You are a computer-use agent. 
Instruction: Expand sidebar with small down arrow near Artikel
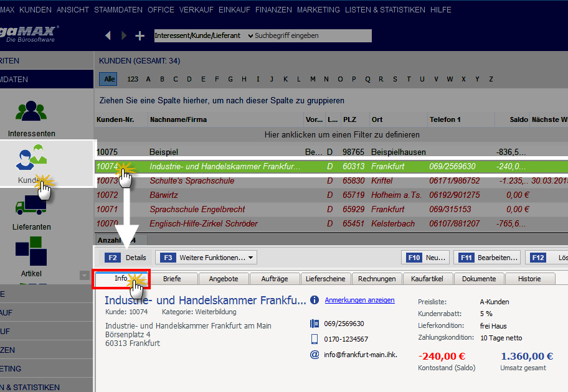(85, 276)
